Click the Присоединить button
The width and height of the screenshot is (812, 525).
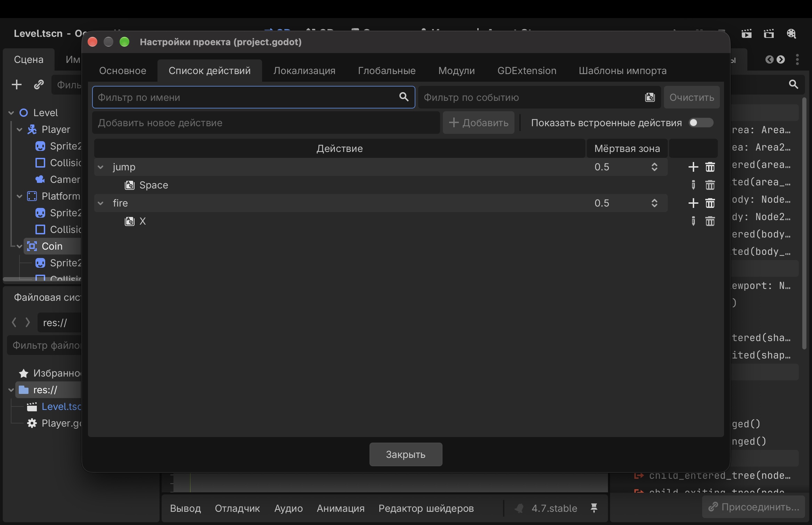(x=754, y=507)
